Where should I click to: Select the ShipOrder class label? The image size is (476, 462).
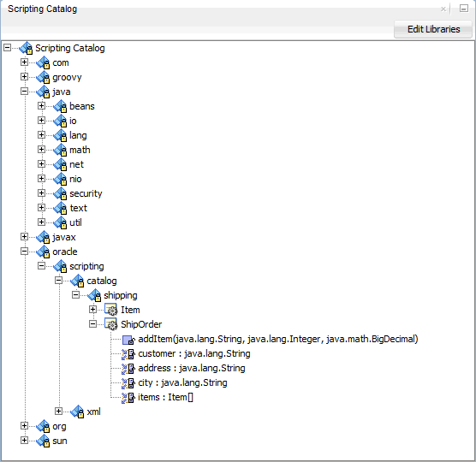tap(141, 324)
